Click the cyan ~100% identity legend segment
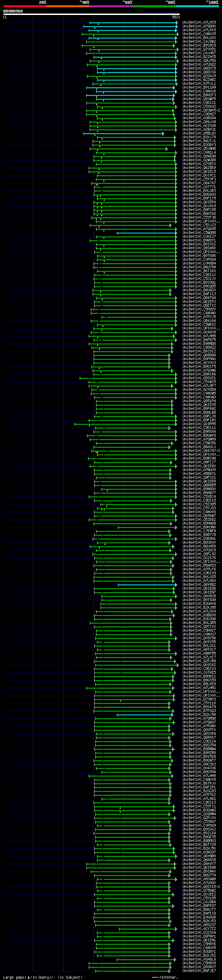222x980 pixels. click(197, 6)
